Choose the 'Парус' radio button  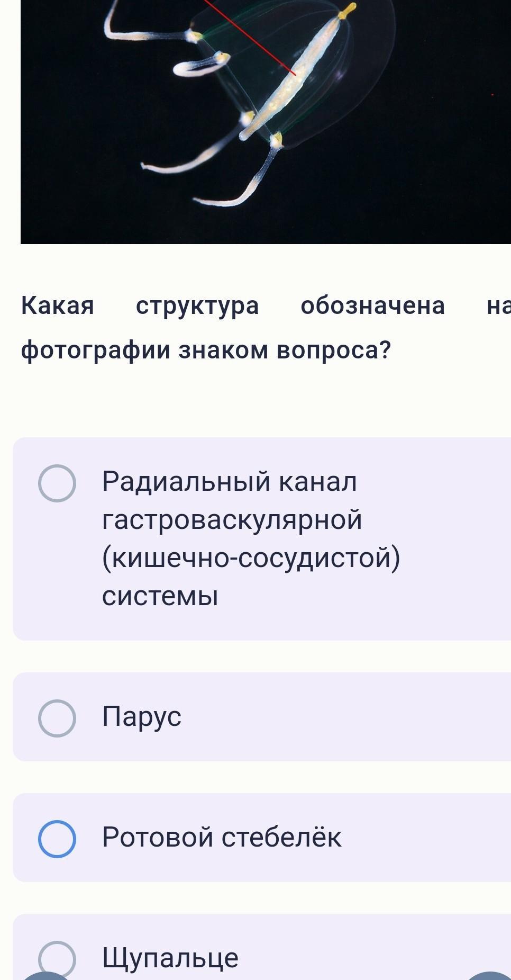(x=57, y=718)
